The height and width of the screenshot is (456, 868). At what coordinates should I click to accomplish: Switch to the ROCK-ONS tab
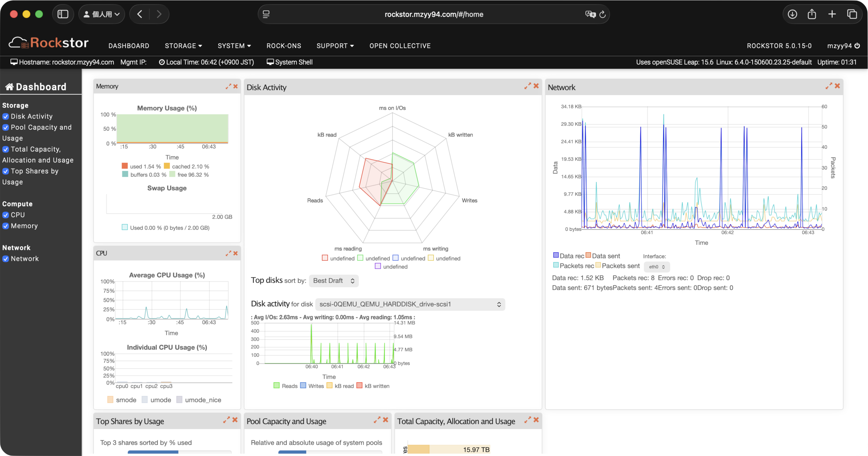[x=284, y=46]
